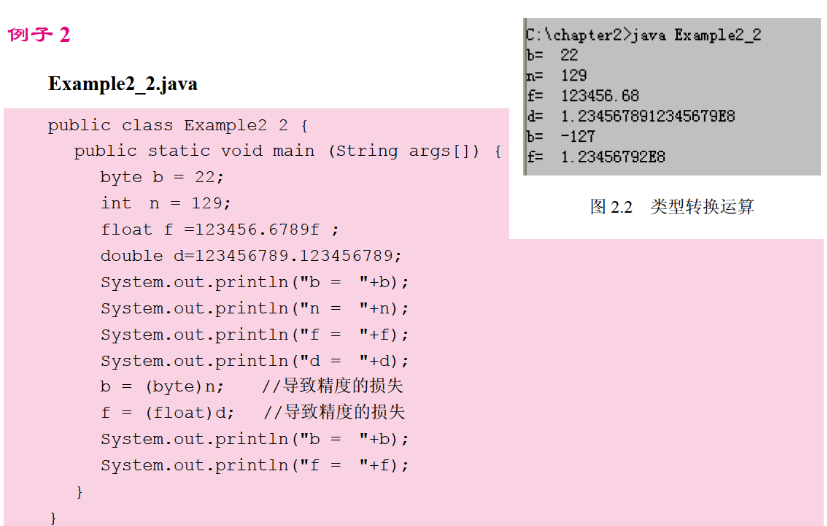This screenshot has width=827, height=526.
Task: Click the "例子 2" heading
Action: (x=39, y=36)
